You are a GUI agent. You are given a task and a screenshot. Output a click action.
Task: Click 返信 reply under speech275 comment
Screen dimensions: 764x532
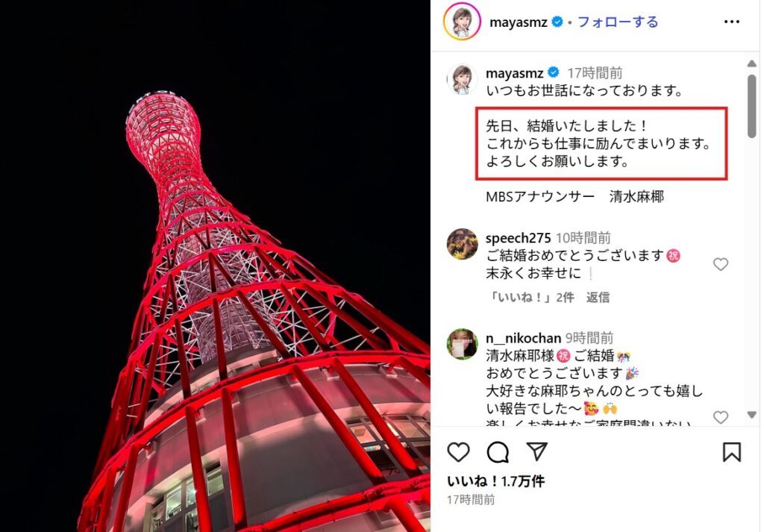[x=598, y=297]
